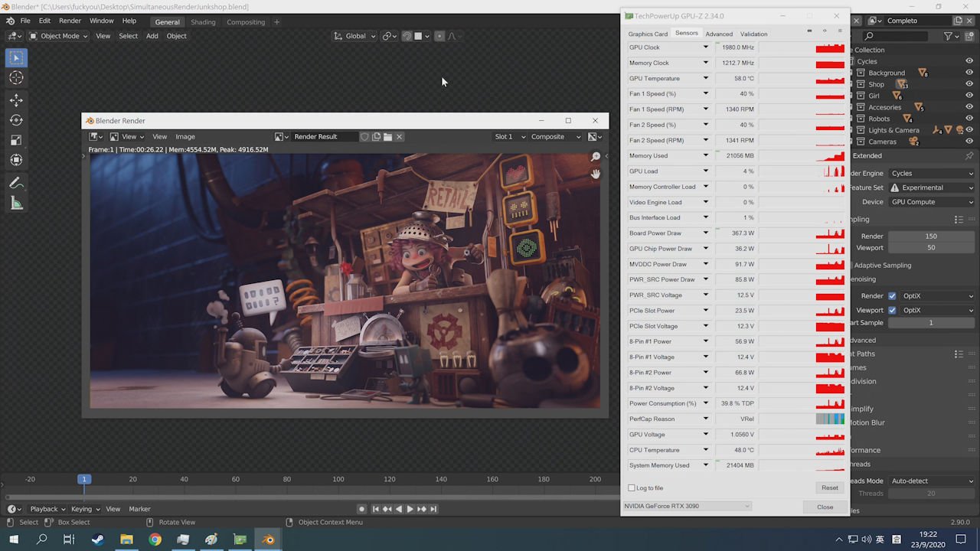Hide the Cameras collection in outliner

(969, 142)
